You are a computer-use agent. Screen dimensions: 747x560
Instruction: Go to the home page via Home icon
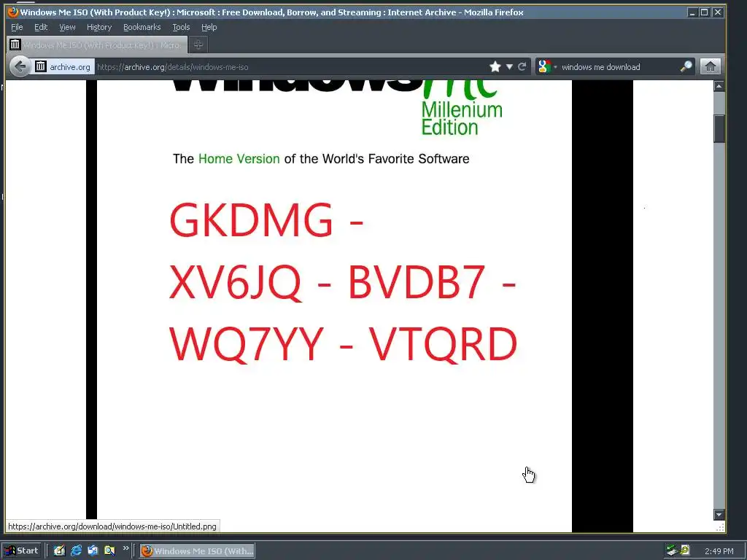pyautogui.click(x=710, y=66)
